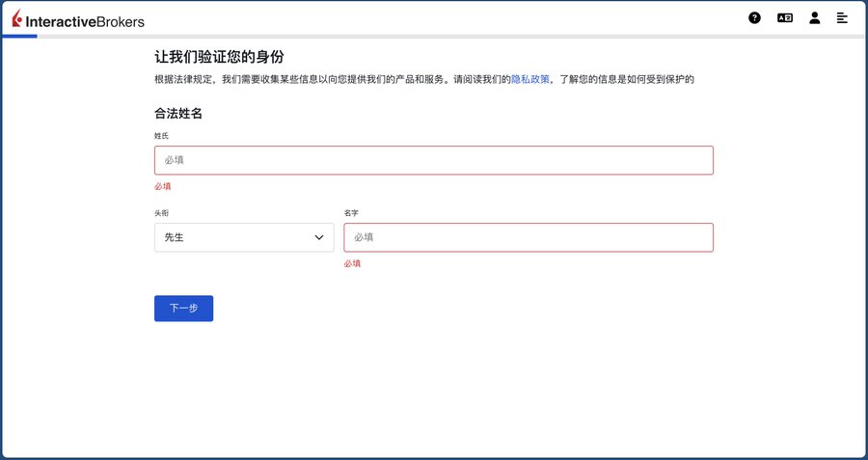Image resolution: width=868 pixels, height=460 pixels.
Task: Click the 头衔 field label
Action: (x=162, y=213)
